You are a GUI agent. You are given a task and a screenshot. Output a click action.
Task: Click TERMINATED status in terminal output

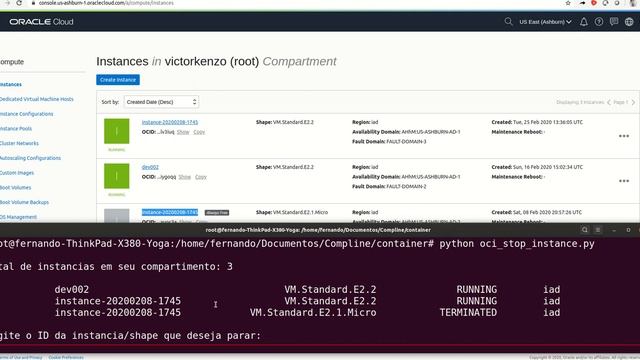(x=468, y=312)
